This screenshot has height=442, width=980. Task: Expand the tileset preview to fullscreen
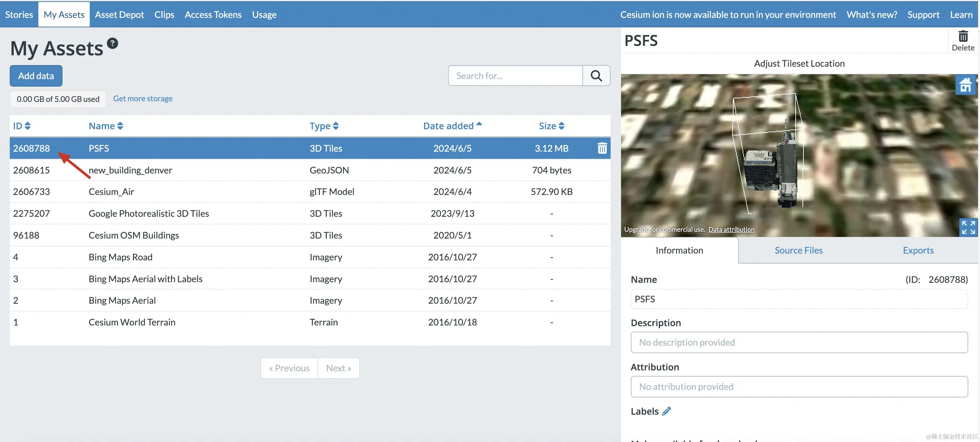click(968, 227)
